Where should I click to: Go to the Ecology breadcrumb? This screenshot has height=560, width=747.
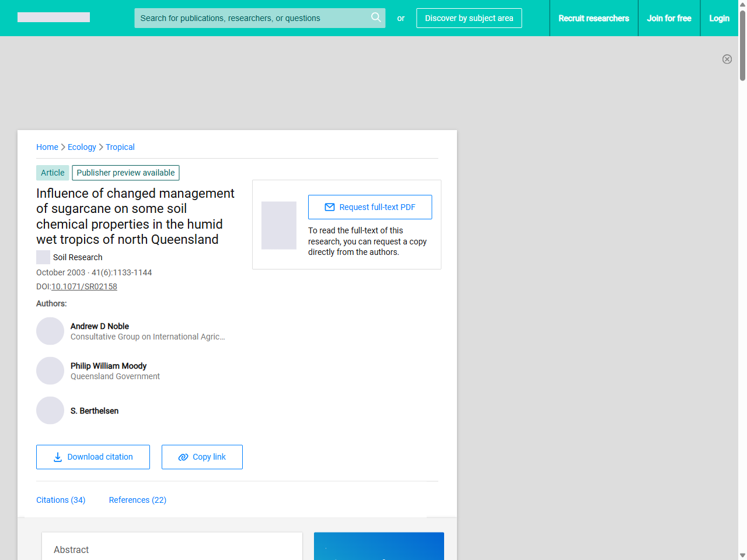pyautogui.click(x=82, y=147)
